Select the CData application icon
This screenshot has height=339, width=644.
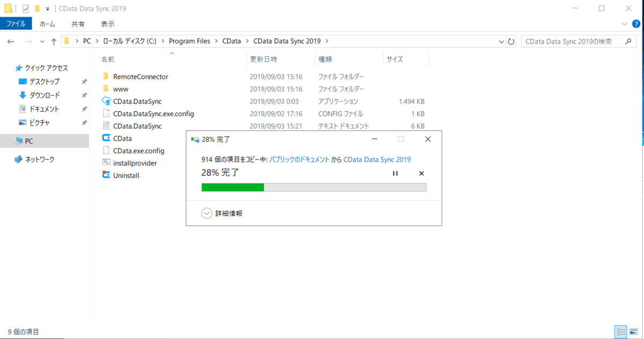pyautogui.click(x=106, y=138)
